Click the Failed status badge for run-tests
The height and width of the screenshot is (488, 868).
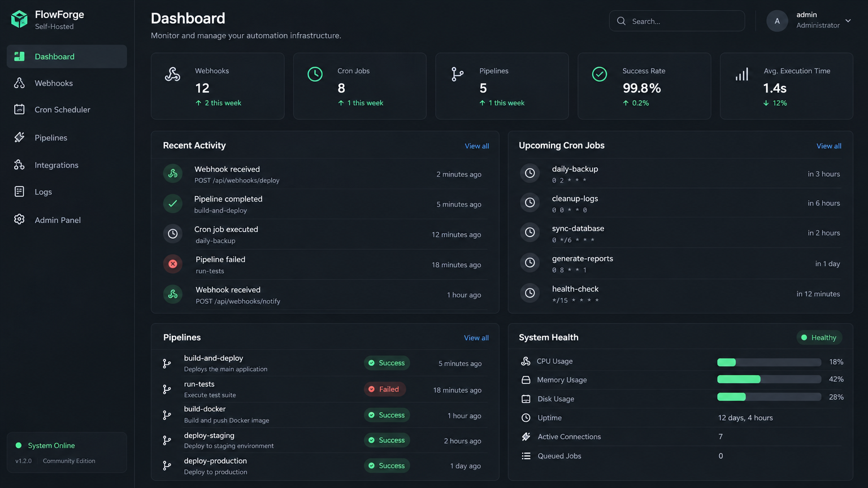pyautogui.click(x=385, y=389)
